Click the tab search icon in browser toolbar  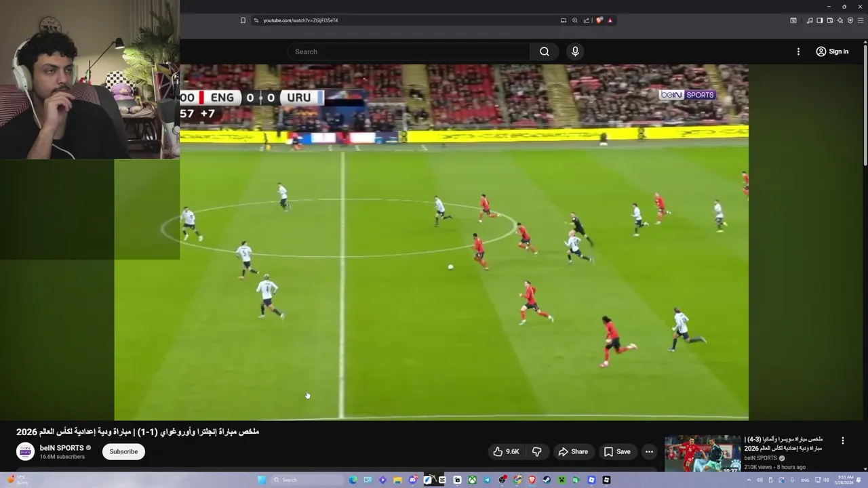pos(793,20)
